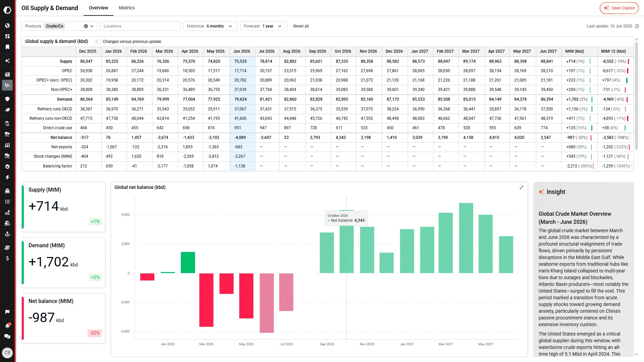Click the Jun 2026 column header

[x=242, y=51]
